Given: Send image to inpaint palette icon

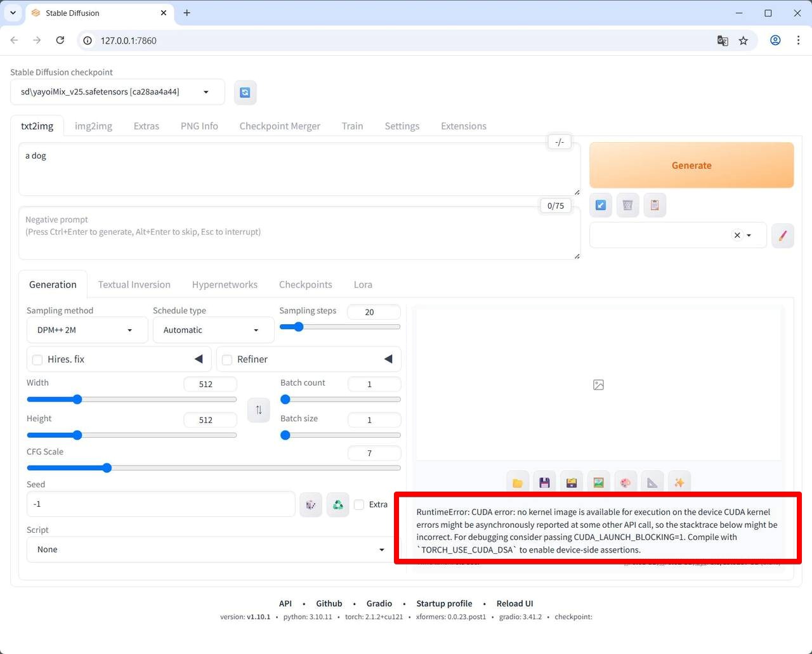Looking at the screenshot, I should (625, 483).
